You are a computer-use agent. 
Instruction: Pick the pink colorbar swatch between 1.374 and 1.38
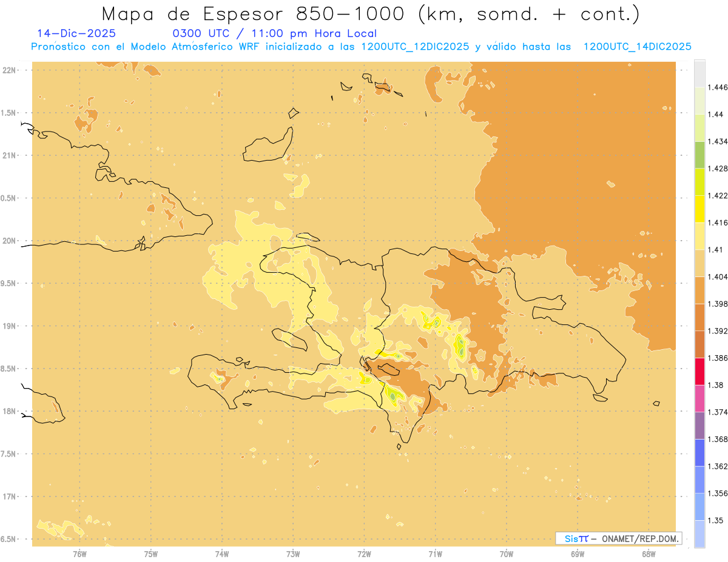click(699, 399)
